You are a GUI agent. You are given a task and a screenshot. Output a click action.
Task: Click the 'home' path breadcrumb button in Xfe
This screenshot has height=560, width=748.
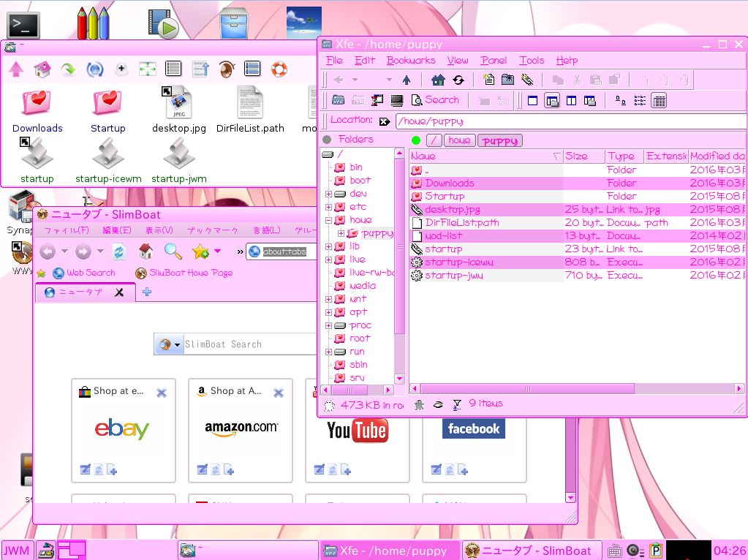(x=459, y=140)
